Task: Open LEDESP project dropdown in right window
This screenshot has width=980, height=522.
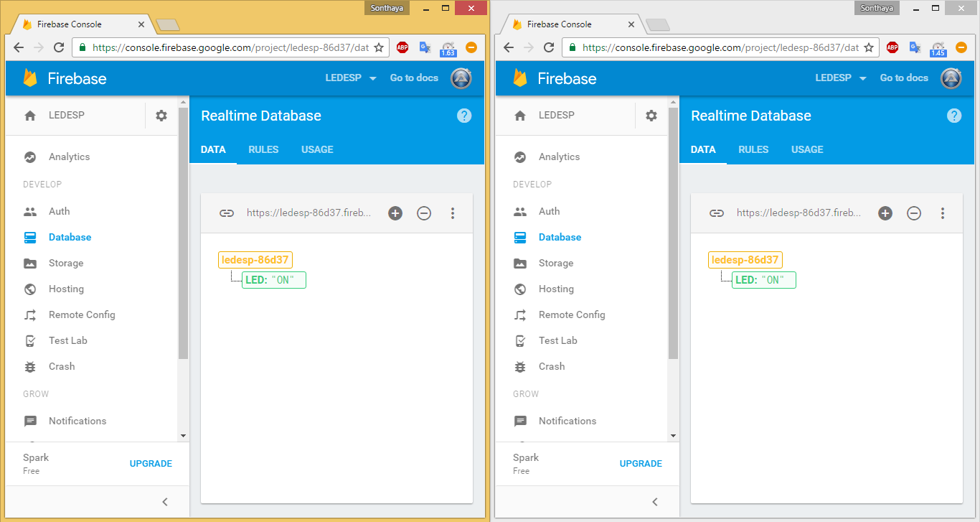Action: pos(841,78)
